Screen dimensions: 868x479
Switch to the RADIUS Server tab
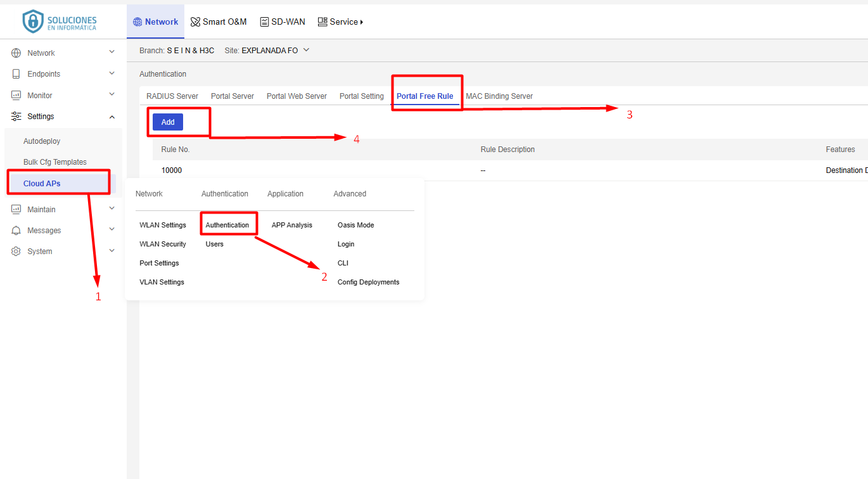coord(172,96)
